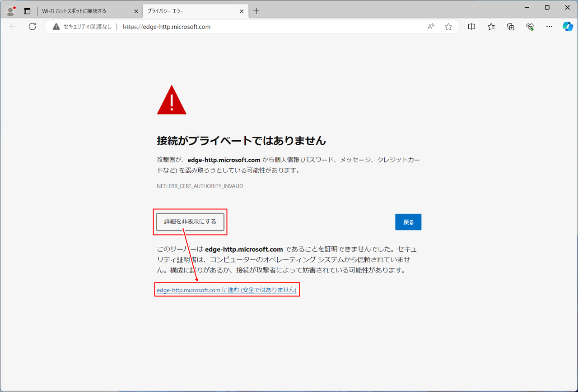Go back with the back arrow
This screenshot has width=578, height=392.
coord(13,27)
